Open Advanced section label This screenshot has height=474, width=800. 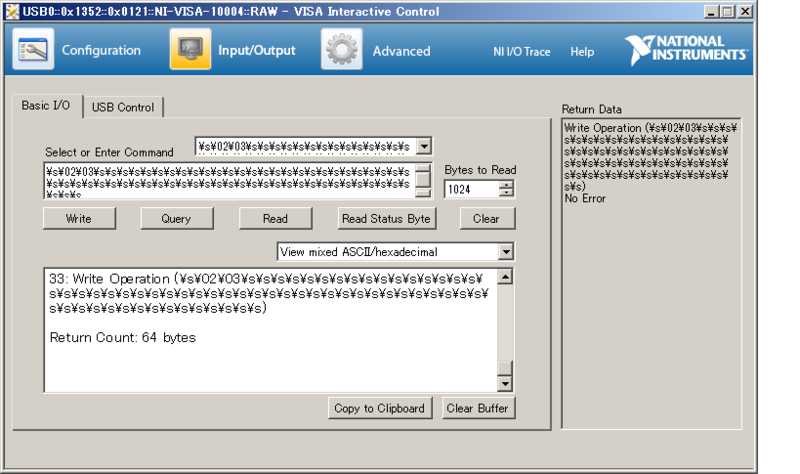tap(402, 52)
